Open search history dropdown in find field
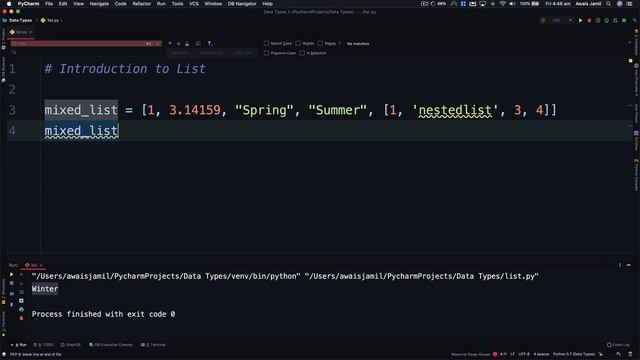 point(14,43)
